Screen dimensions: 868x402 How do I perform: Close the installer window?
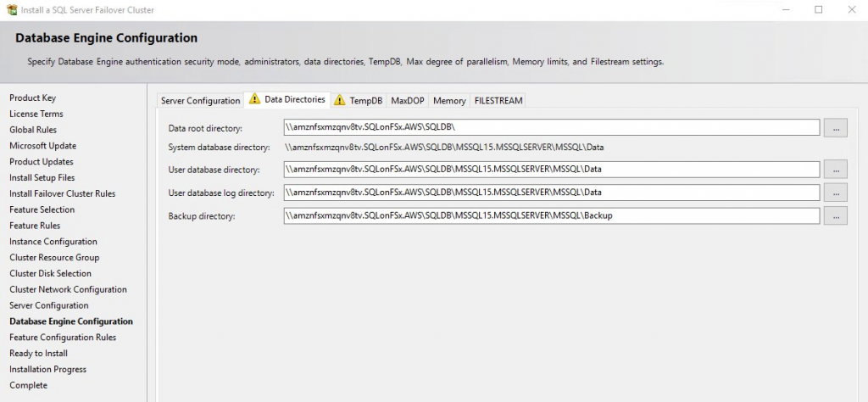[852, 9]
